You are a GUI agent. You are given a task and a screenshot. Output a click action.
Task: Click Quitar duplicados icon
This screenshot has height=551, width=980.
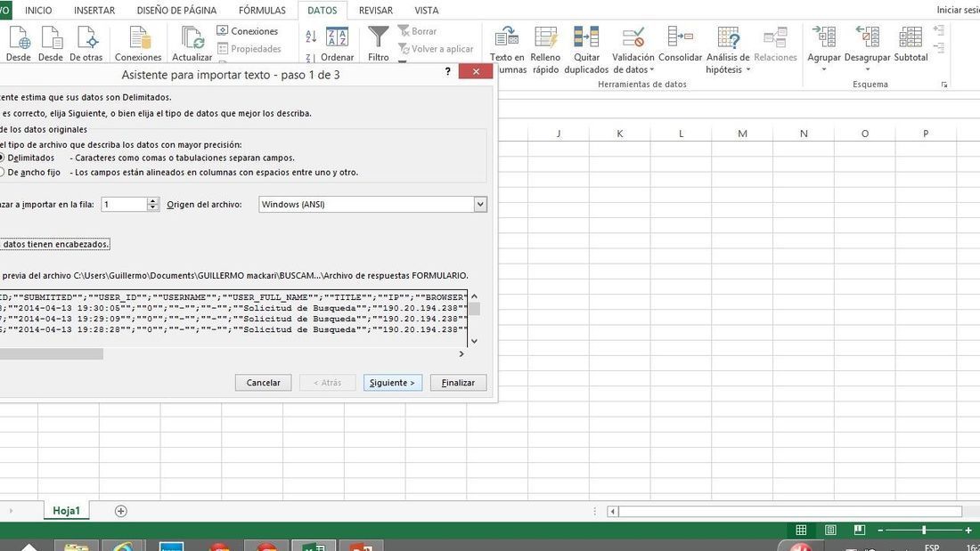(x=586, y=37)
